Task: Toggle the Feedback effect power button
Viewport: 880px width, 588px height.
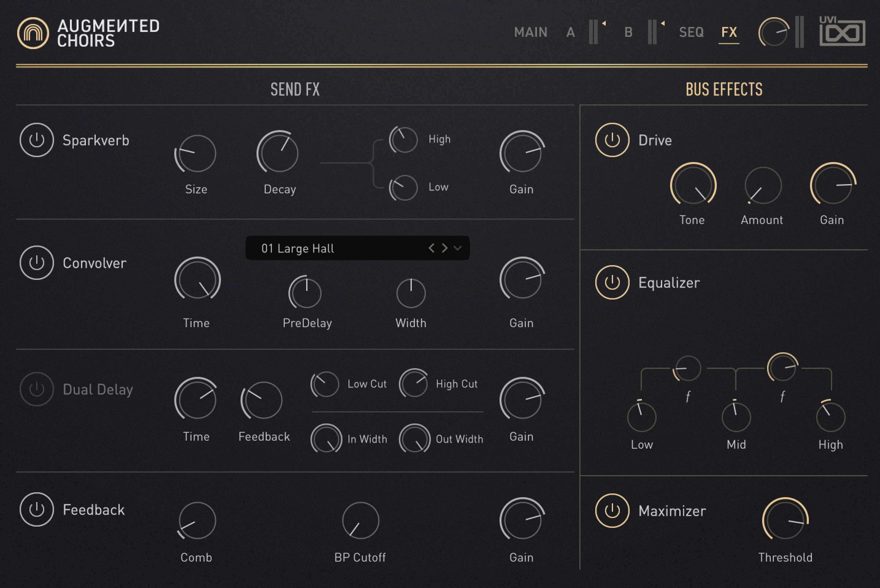Action: 37,509
